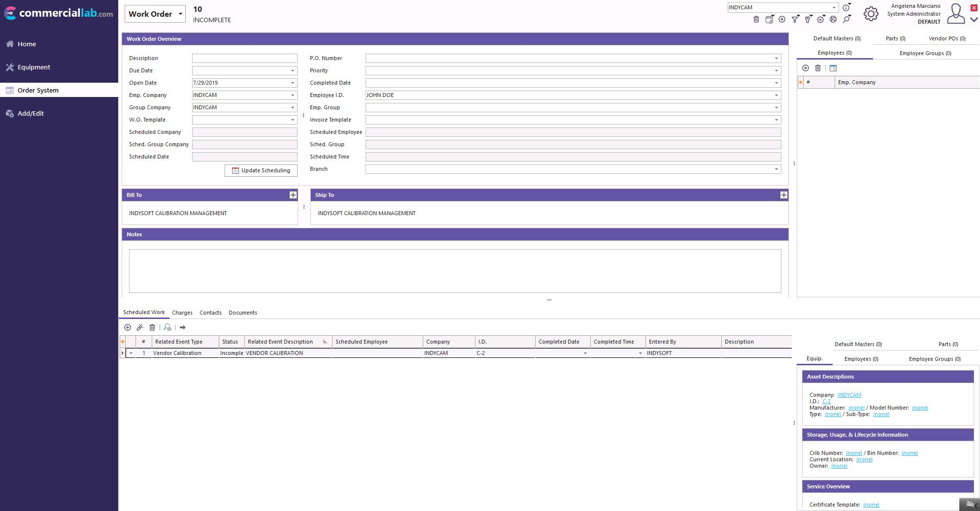Open the filter funnel tool in top toolbar
This screenshot has height=511, width=980.
pos(795,19)
